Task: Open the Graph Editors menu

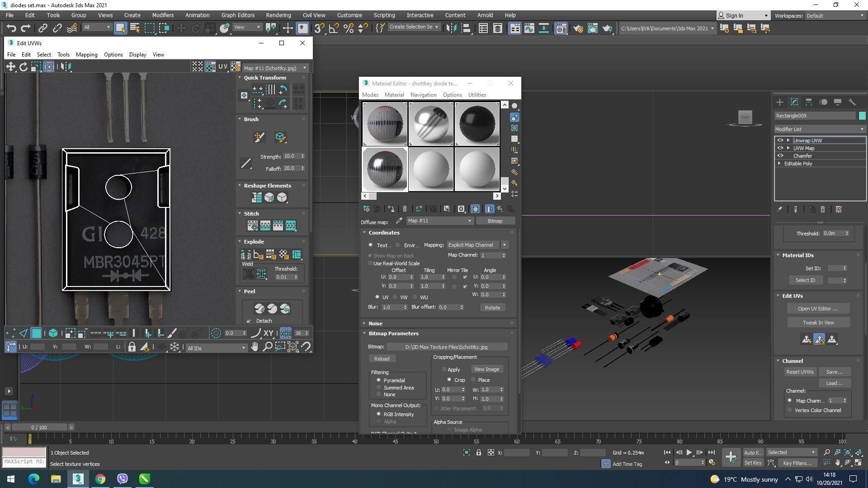Action: (238, 15)
